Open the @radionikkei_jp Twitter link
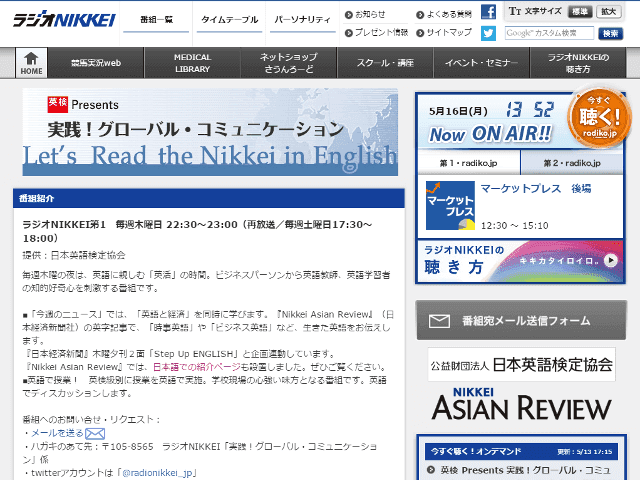Viewport: 640px width, 480px height. click(x=157, y=473)
